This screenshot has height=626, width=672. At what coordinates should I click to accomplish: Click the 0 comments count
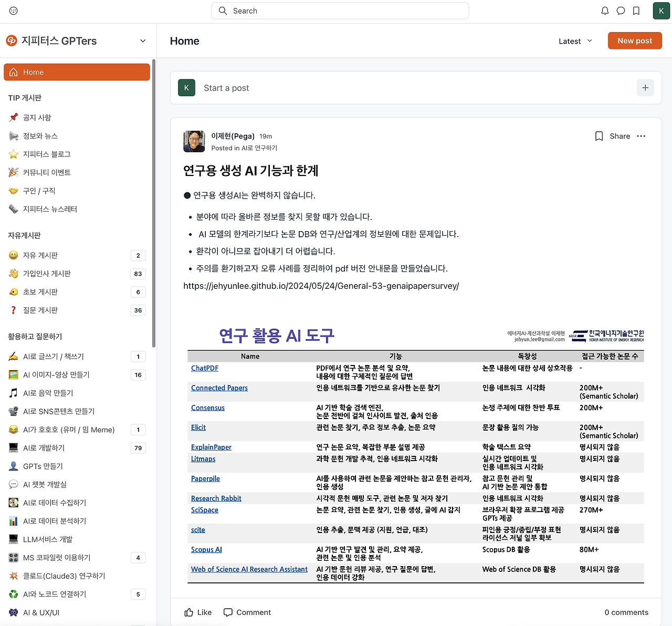pyautogui.click(x=626, y=612)
